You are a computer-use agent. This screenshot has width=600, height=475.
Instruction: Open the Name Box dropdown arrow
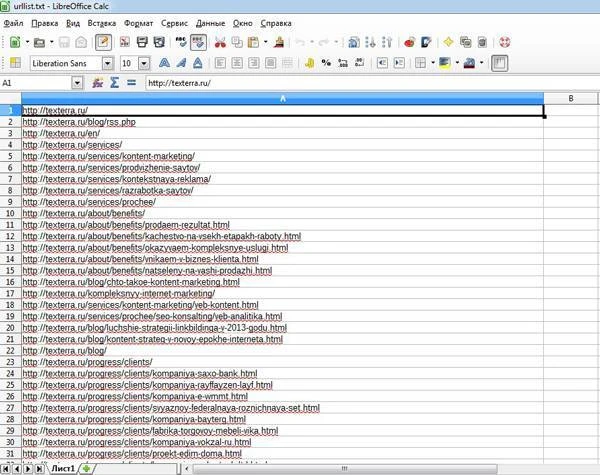pyautogui.click(x=77, y=83)
